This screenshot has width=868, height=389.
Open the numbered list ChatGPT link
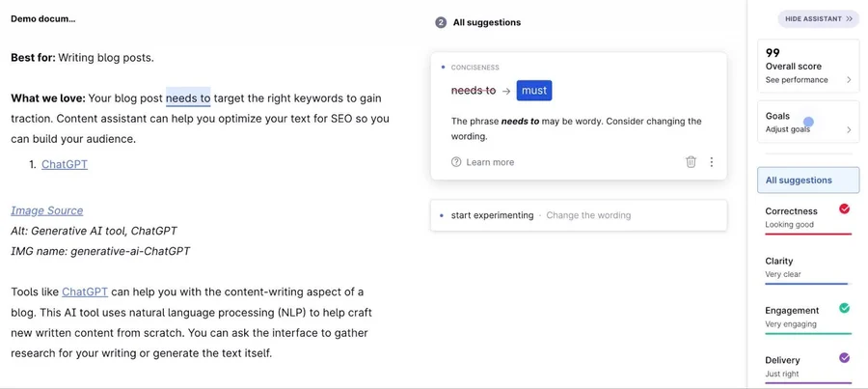[x=65, y=164]
